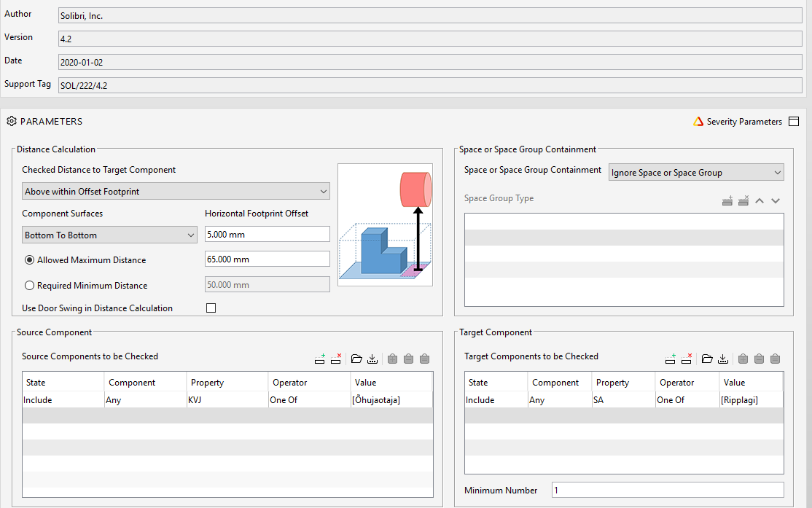Click the Minimum Number input field
The image size is (812, 508).
point(668,490)
